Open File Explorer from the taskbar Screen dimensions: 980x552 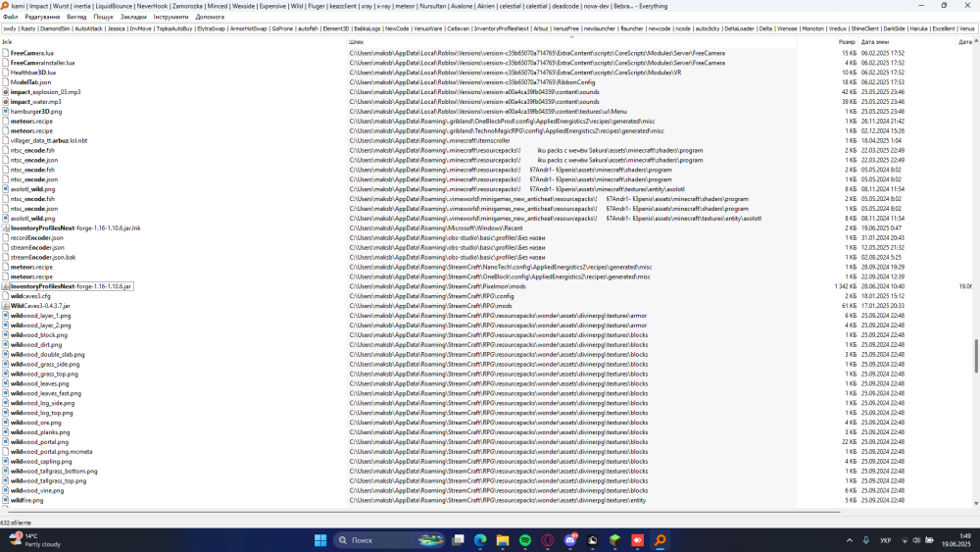[x=503, y=540]
